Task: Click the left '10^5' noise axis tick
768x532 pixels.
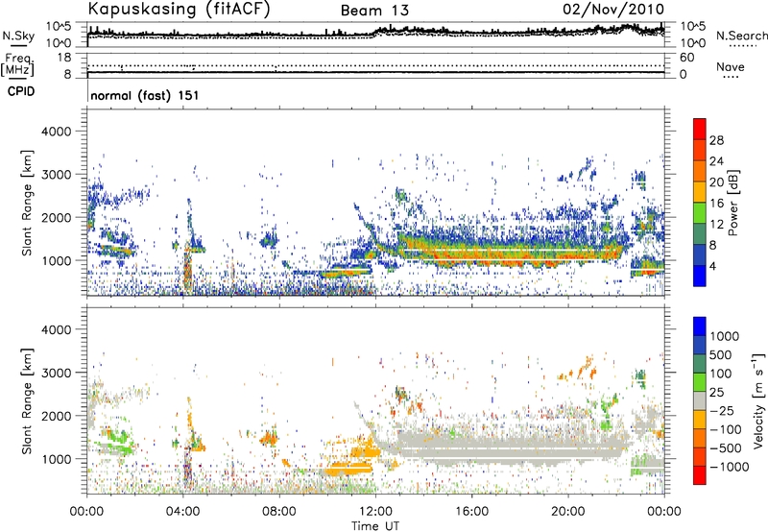Action: (x=59, y=27)
